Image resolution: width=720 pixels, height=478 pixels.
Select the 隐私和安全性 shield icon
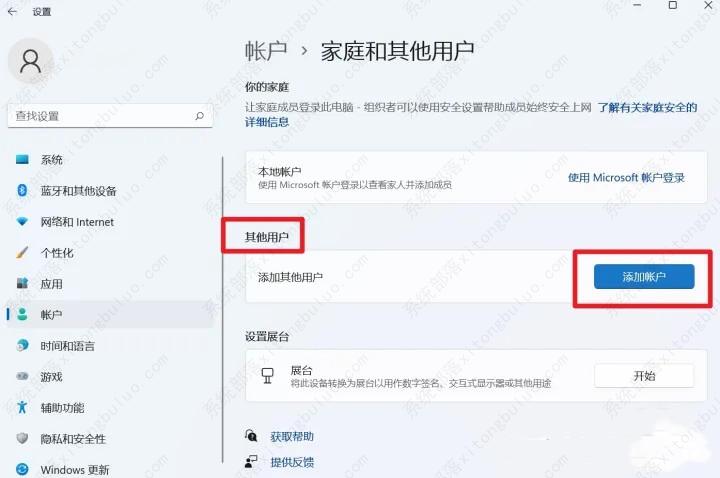[x=22, y=438]
